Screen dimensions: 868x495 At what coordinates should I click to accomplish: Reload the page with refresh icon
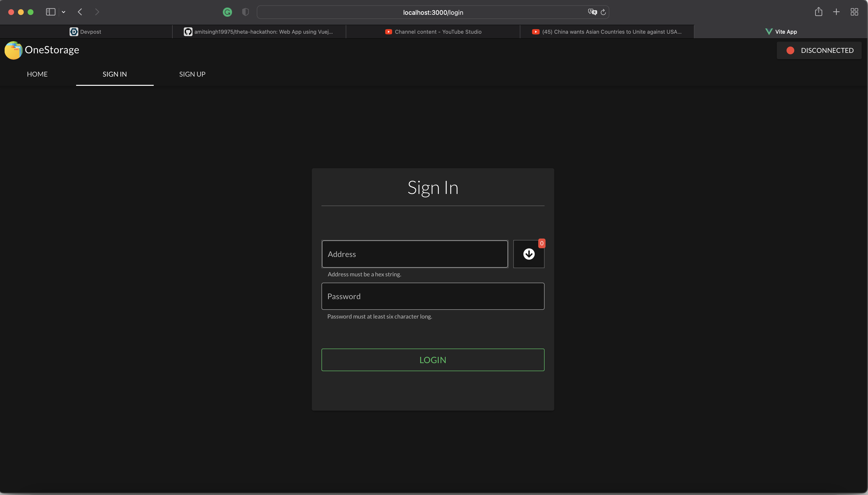(603, 12)
